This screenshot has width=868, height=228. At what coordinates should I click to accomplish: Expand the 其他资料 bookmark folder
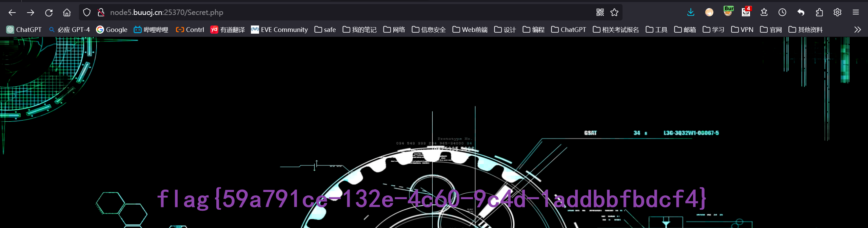pos(806,30)
